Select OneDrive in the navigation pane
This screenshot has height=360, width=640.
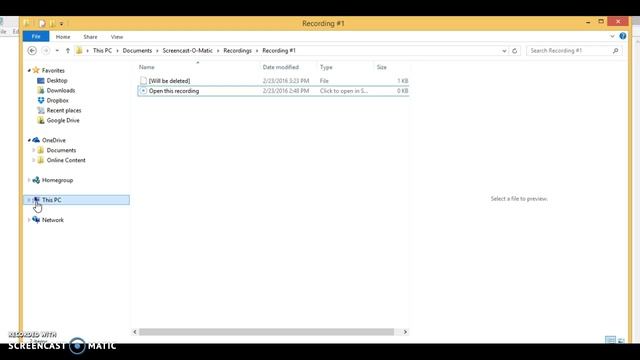tap(53, 140)
